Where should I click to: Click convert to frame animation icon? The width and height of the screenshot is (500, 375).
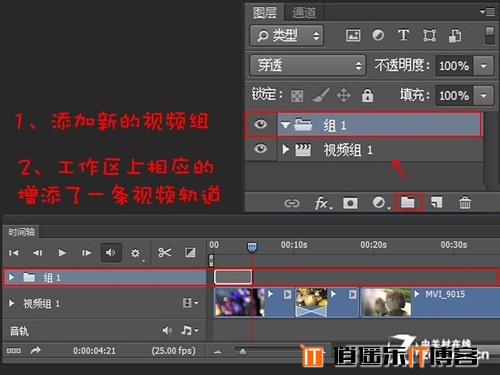[x=14, y=351]
